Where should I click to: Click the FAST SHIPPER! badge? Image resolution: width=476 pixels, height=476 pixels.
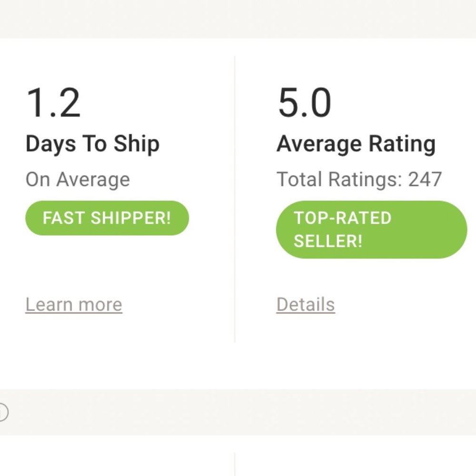tap(107, 218)
